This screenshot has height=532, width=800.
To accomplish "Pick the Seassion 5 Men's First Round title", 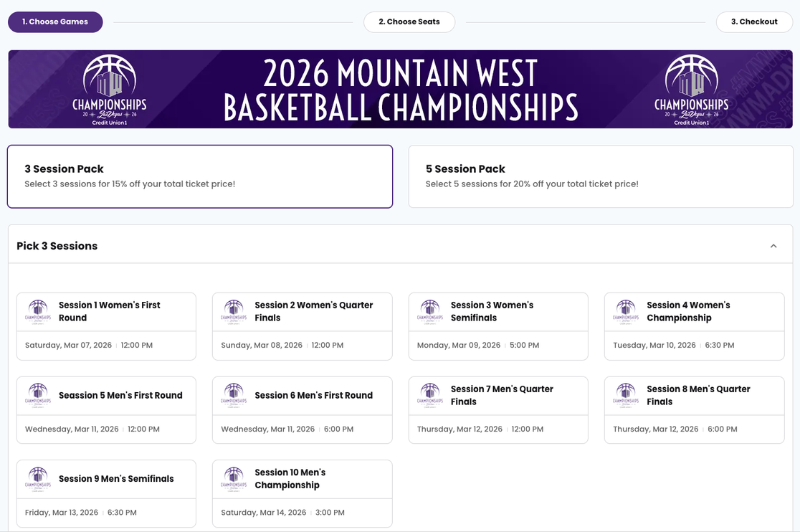I will click(x=120, y=395).
